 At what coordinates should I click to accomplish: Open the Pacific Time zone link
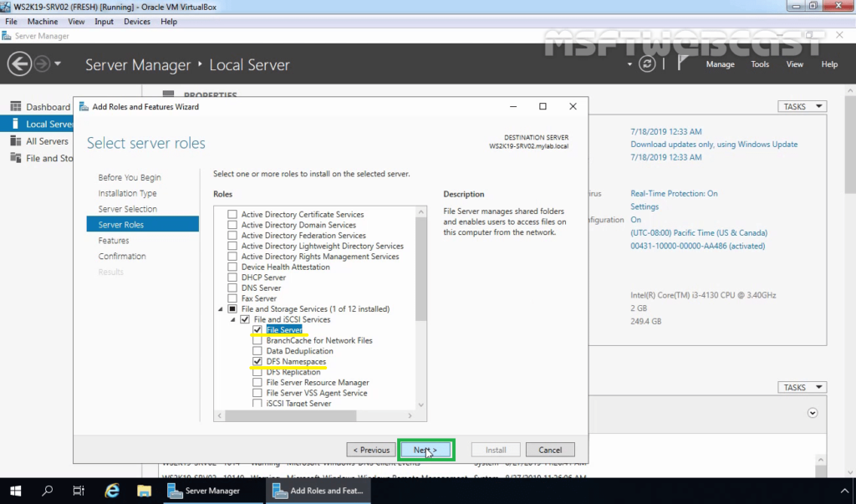pos(699,232)
